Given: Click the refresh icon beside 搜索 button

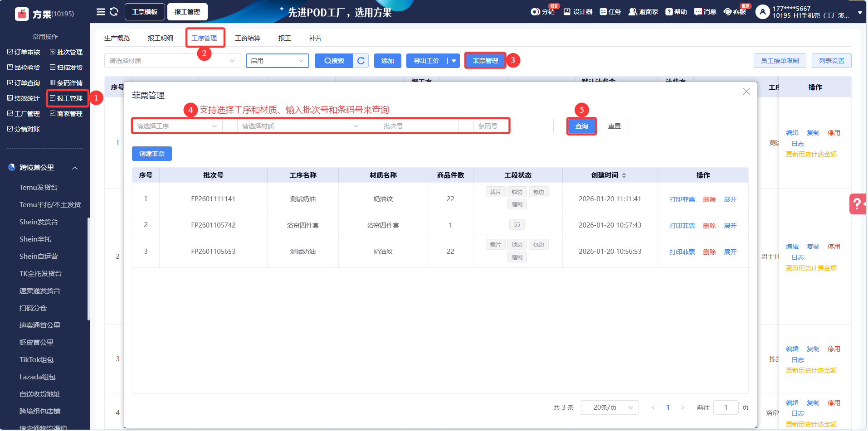Looking at the screenshot, I should point(361,61).
